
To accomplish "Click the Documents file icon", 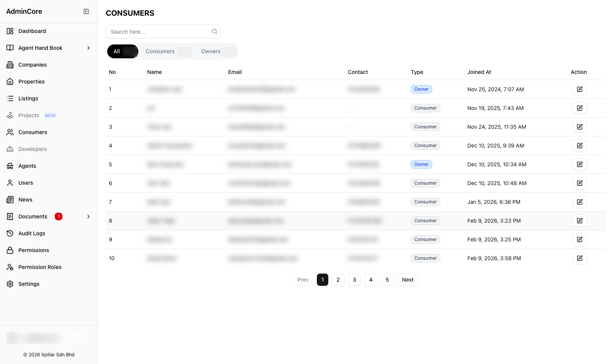I will 10,216.
